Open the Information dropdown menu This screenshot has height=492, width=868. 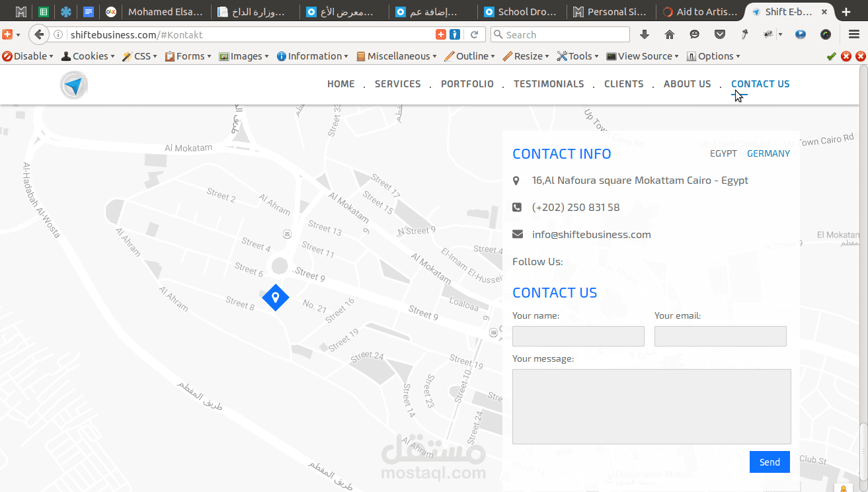click(313, 56)
